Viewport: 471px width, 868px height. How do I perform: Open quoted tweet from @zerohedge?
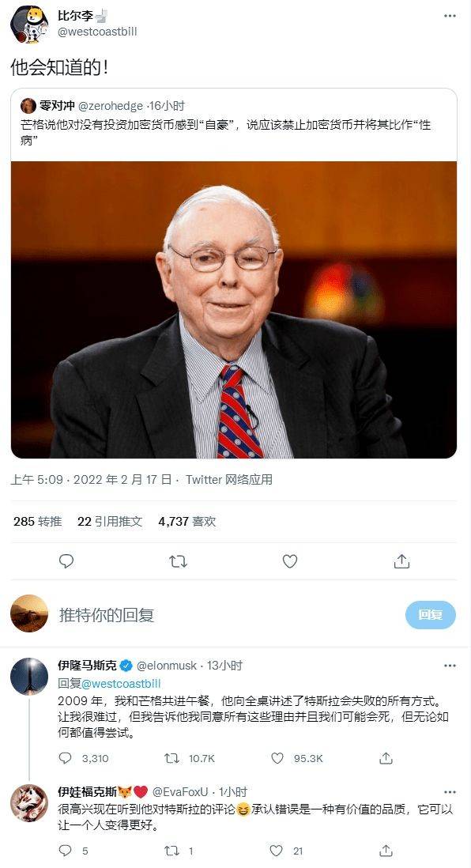[x=234, y=124]
